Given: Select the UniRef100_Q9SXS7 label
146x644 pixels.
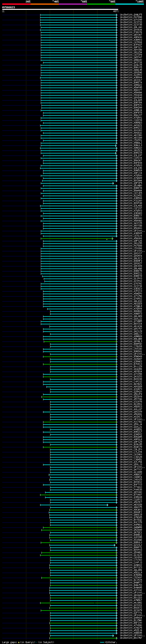Looking at the screenshot, I should [131, 254].
